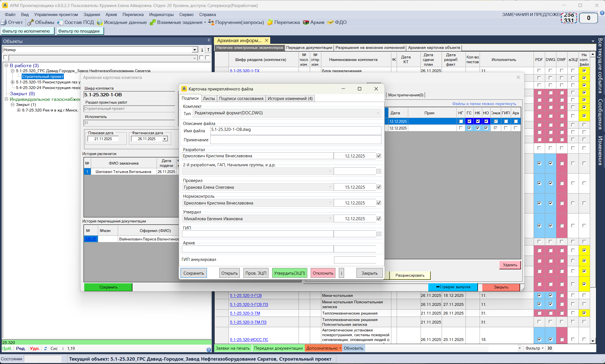Click the Архив books icon in toolbar
This screenshot has width=605, height=364.
tap(306, 22)
